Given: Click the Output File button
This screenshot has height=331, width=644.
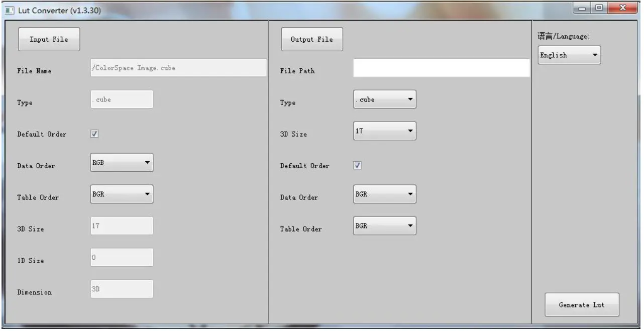Looking at the screenshot, I should [312, 39].
